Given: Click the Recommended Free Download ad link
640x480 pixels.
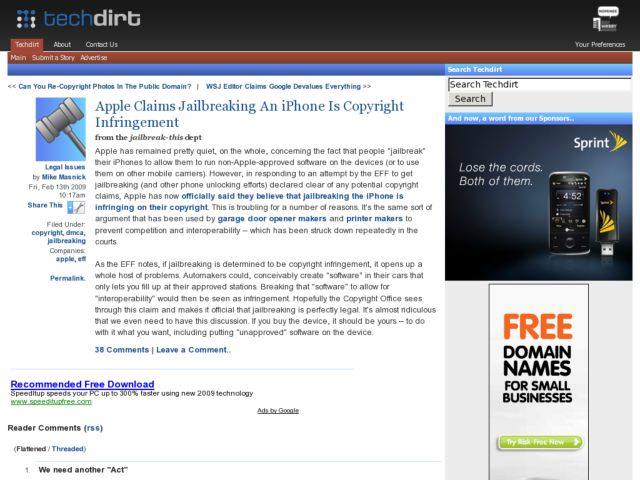Looking at the screenshot, I should click(x=82, y=384).
